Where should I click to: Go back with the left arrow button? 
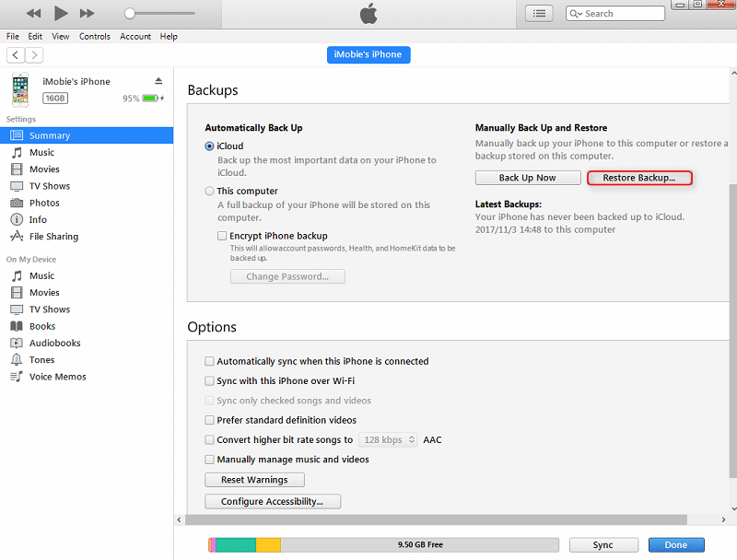click(x=16, y=55)
